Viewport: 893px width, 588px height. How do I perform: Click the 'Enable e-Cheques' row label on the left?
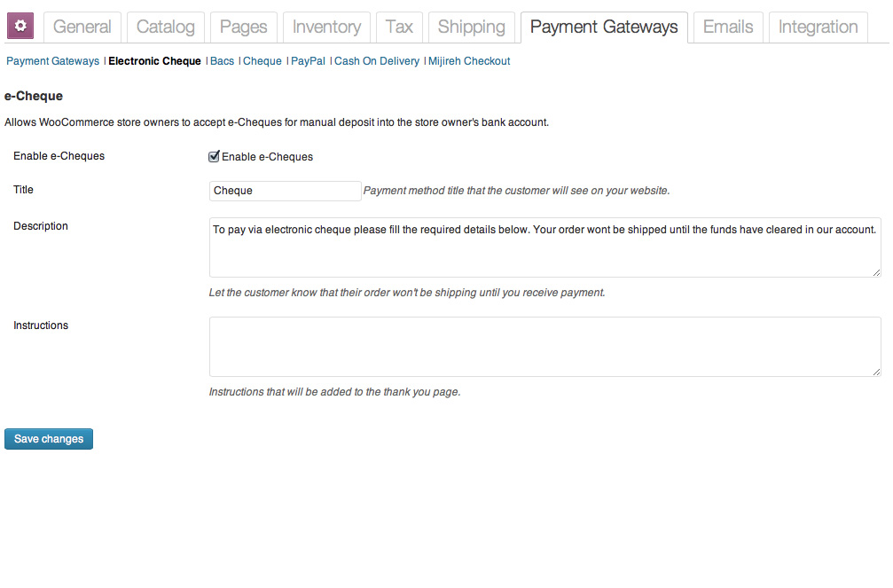click(x=59, y=156)
